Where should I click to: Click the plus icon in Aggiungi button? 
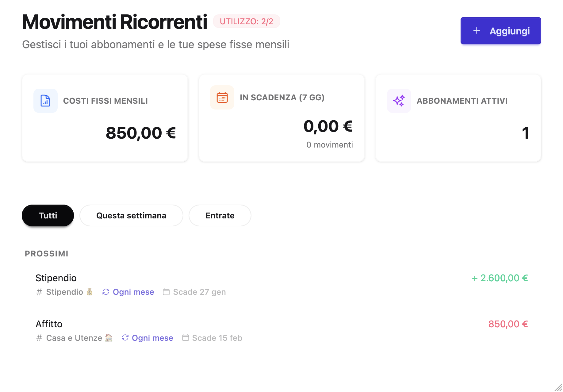point(477,31)
